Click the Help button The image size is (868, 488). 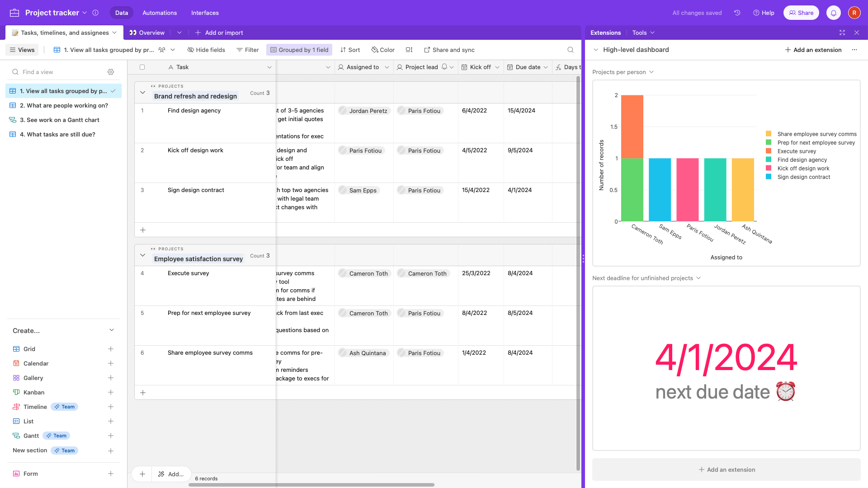click(x=764, y=13)
